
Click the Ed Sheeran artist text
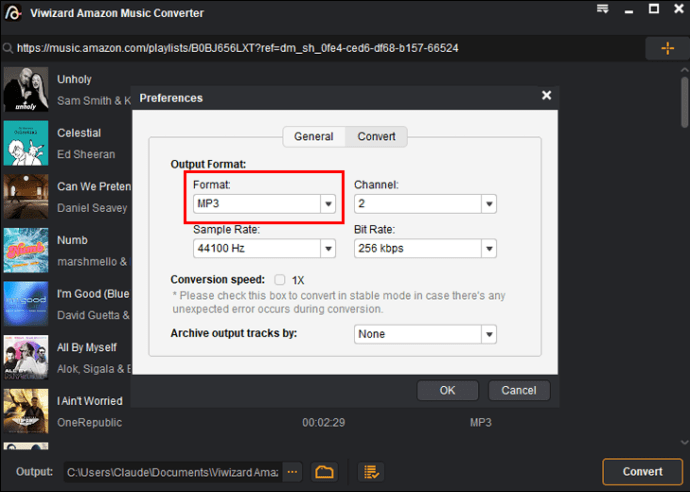86,154
